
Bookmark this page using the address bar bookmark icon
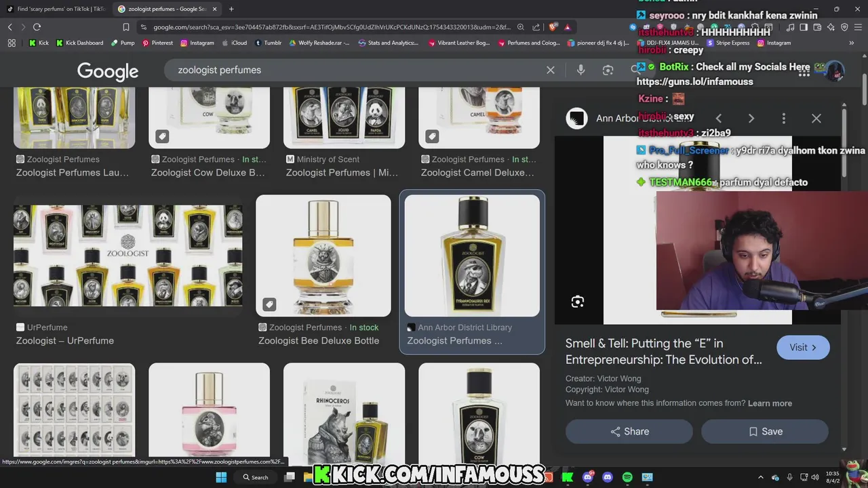point(126,27)
